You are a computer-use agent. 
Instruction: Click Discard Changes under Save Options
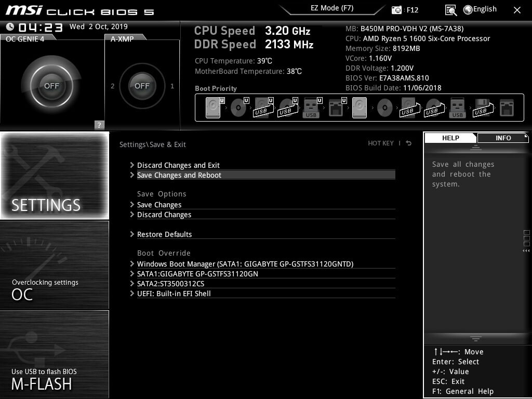(262, 215)
